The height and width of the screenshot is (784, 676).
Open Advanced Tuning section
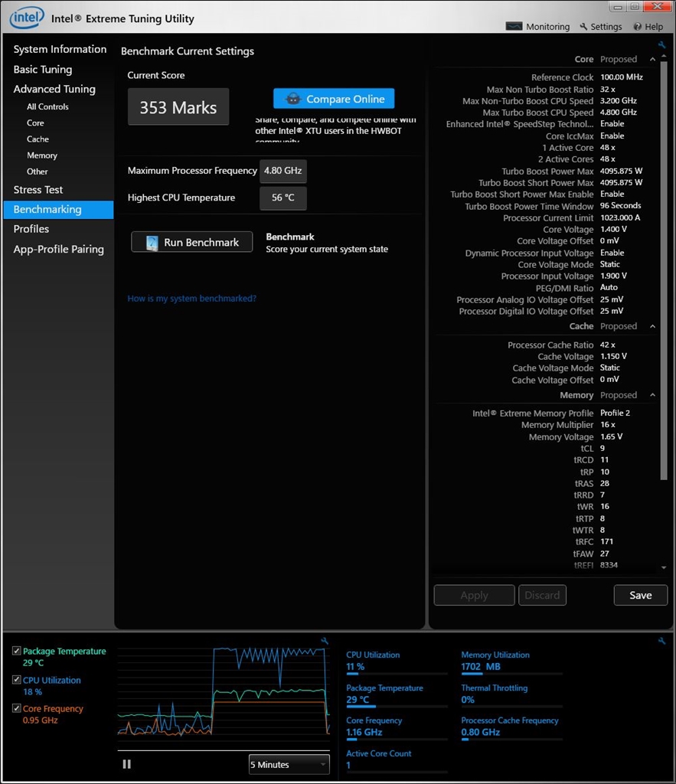[x=54, y=89]
